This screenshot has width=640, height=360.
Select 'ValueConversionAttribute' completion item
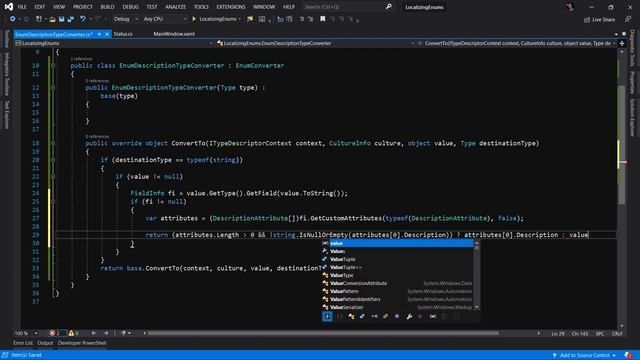tap(398, 283)
